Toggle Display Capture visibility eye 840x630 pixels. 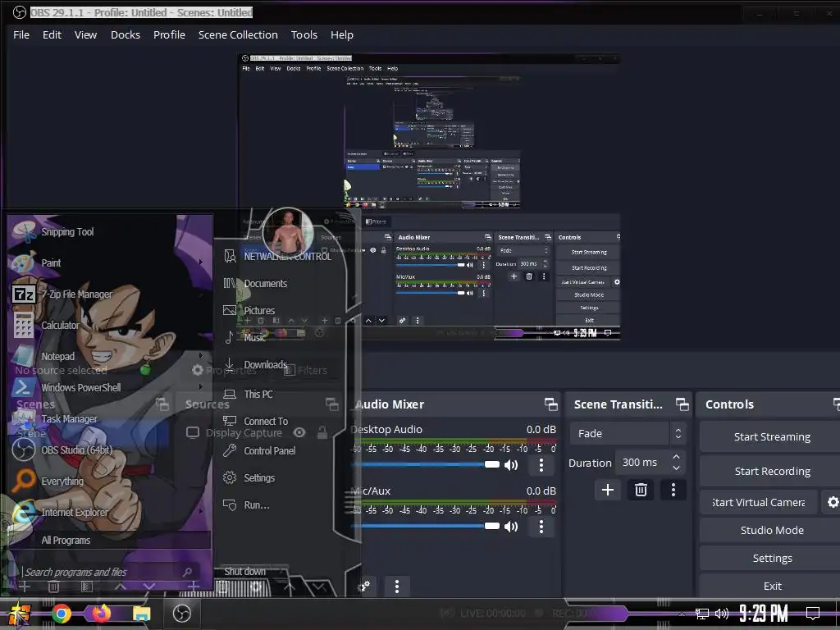tap(299, 432)
